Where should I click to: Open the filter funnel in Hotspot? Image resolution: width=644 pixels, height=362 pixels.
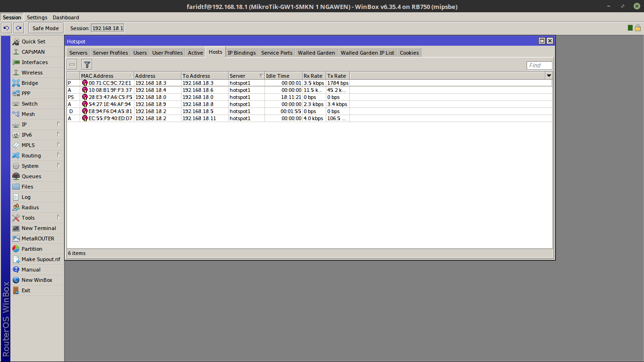(x=87, y=65)
